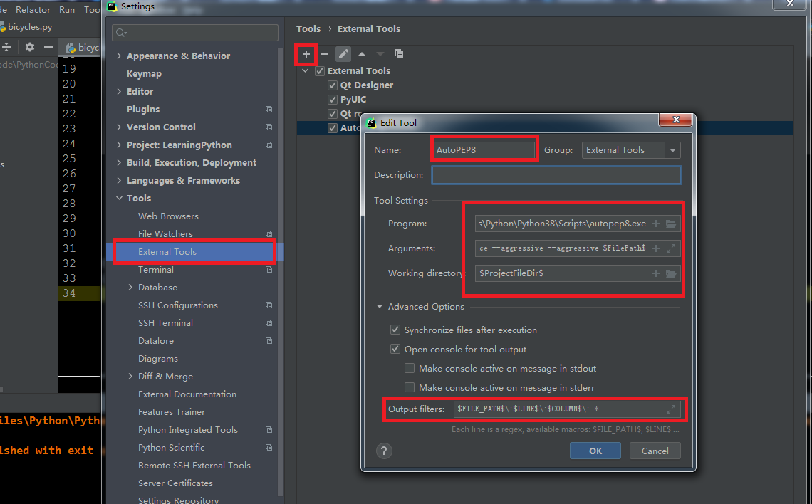The image size is (812, 504).
Task: Click inside the Description input field
Action: click(x=556, y=174)
